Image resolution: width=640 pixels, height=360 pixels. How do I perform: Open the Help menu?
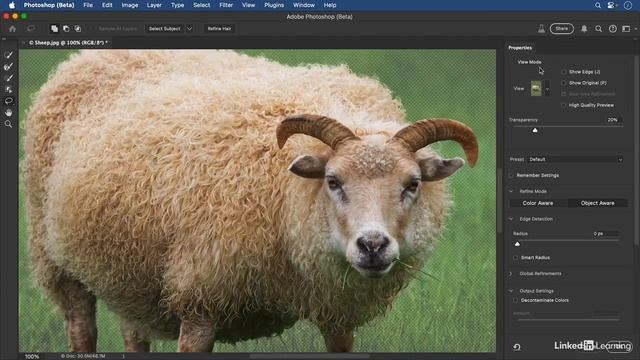[x=330, y=5]
